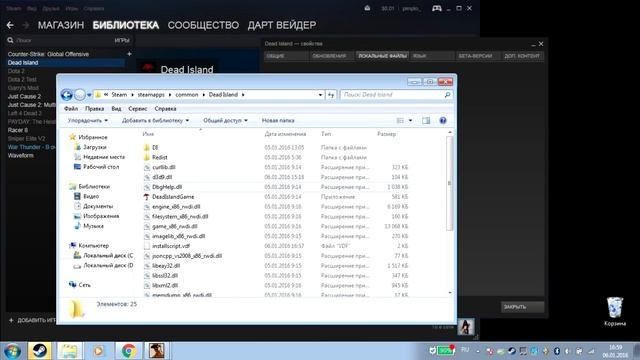
Task: Click the 'Новая папка' button
Action: [278, 120]
